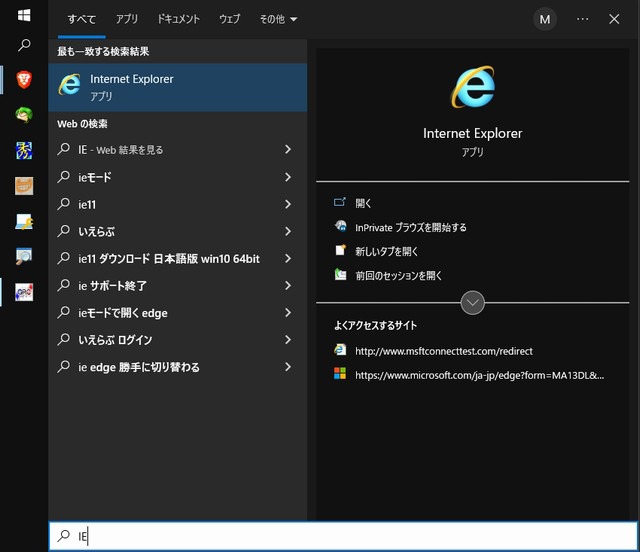640x552 pixels.
Task: Open the msftconnecttest.com/redirect link
Action: point(444,351)
